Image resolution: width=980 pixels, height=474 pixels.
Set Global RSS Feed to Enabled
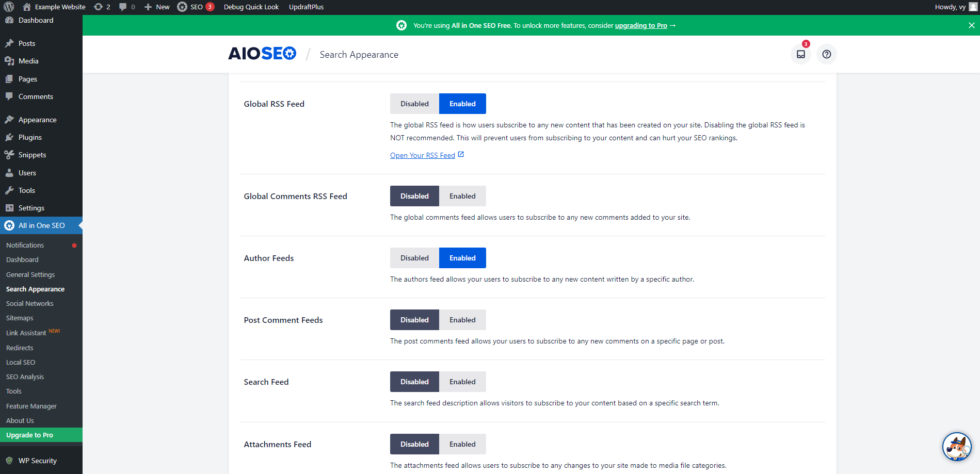click(x=462, y=104)
